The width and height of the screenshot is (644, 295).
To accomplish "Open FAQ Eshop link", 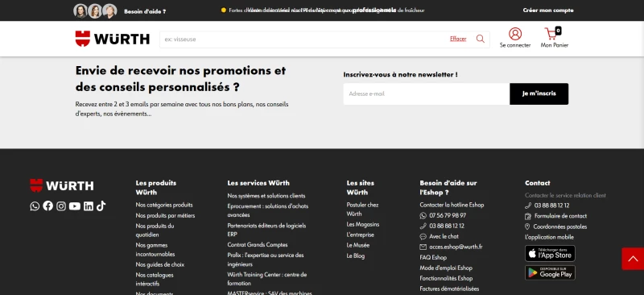I will [x=433, y=258].
